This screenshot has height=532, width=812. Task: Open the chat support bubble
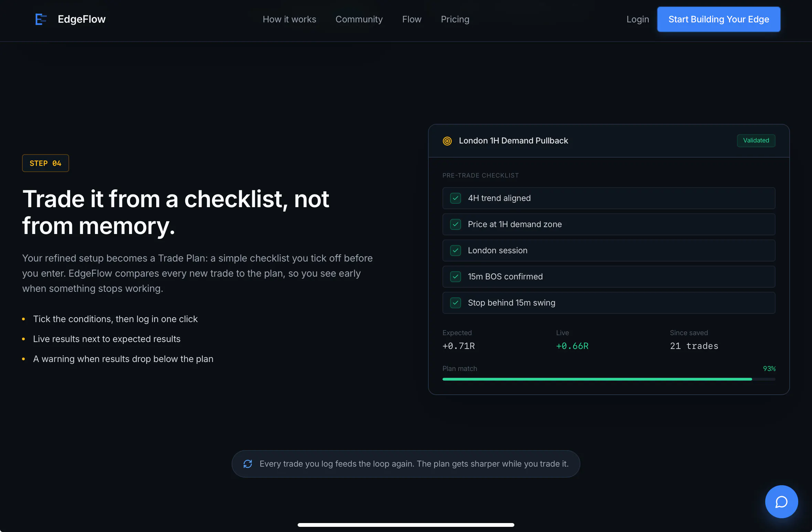tap(781, 501)
